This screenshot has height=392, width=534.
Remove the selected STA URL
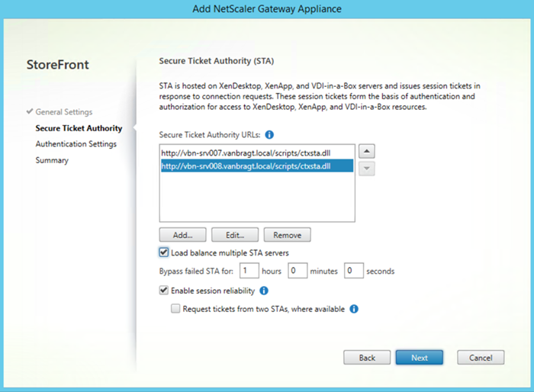(287, 235)
